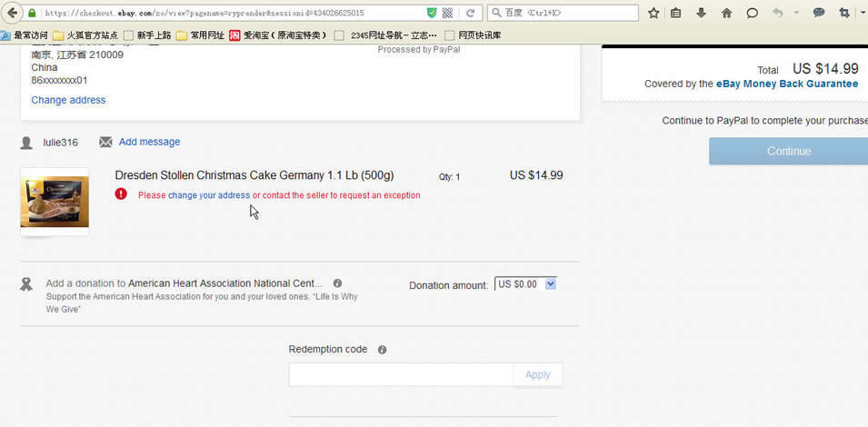This screenshot has height=427, width=868.
Task: Go back using the browser back arrow
Action: pyautogui.click(x=11, y=13)
